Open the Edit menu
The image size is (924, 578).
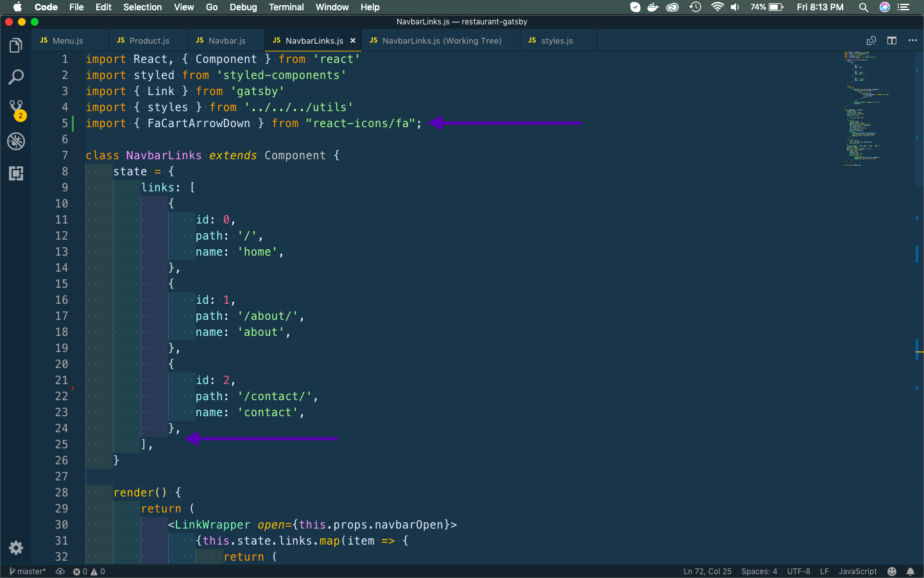[x=103, y=7]
